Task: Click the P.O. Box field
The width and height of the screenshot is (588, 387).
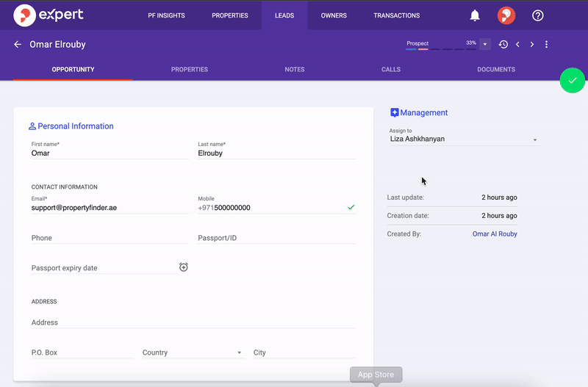Action: pyautogui.click(x=82, y=352)
